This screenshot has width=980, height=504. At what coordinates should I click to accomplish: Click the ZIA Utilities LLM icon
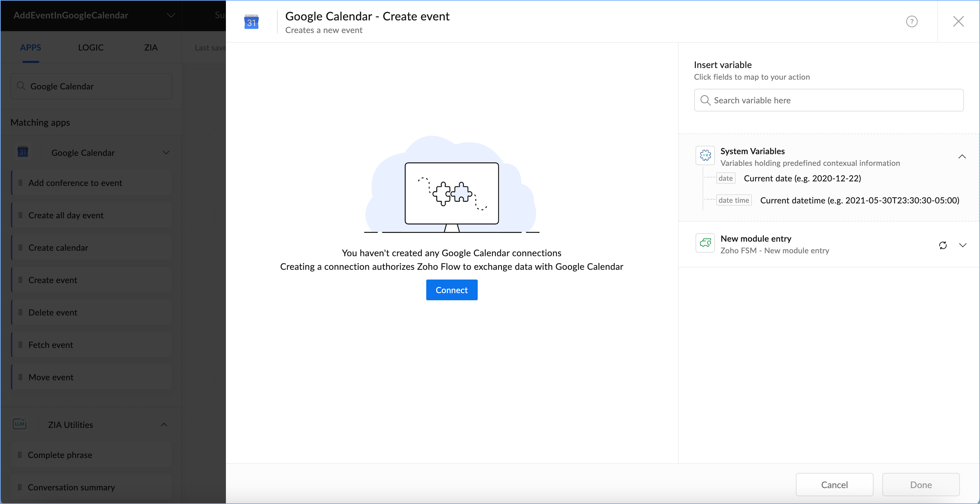(x=19, y=424)
